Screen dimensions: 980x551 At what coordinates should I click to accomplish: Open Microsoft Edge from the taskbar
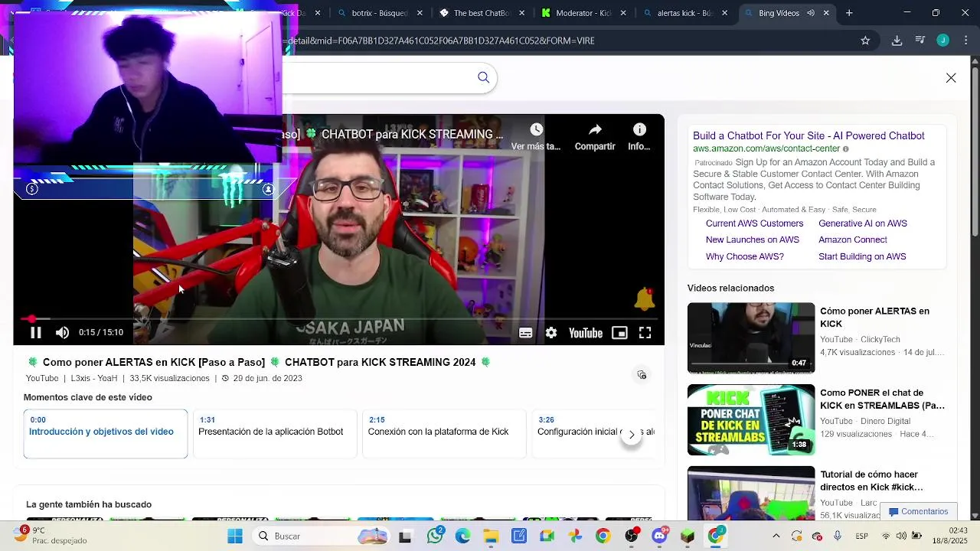462,536
